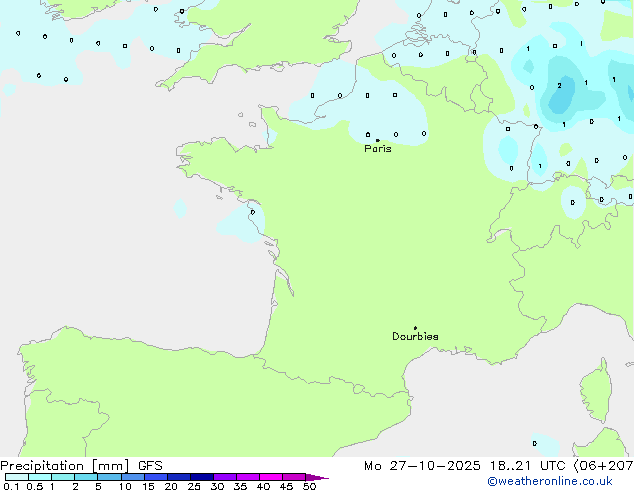
Task: Click the over-50 mm legend arrow tip
Action: point(317,477)
